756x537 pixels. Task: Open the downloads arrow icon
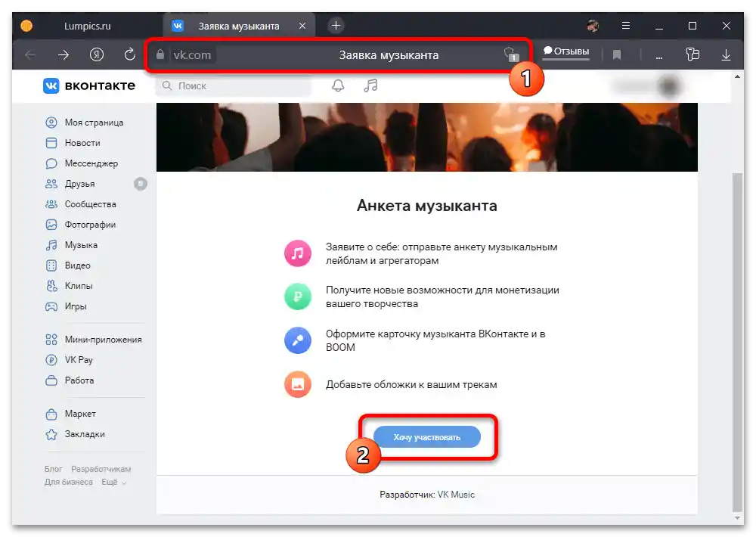point(726,55)
